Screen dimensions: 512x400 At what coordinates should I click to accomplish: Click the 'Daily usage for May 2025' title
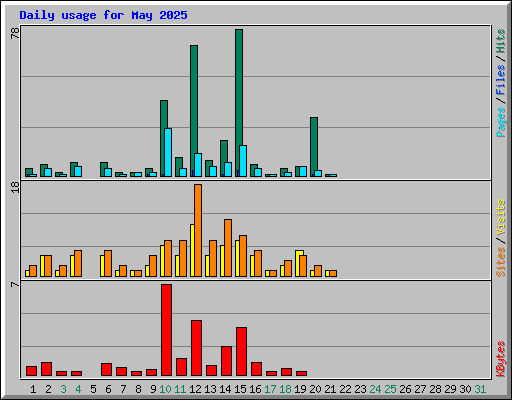point(103,15)
